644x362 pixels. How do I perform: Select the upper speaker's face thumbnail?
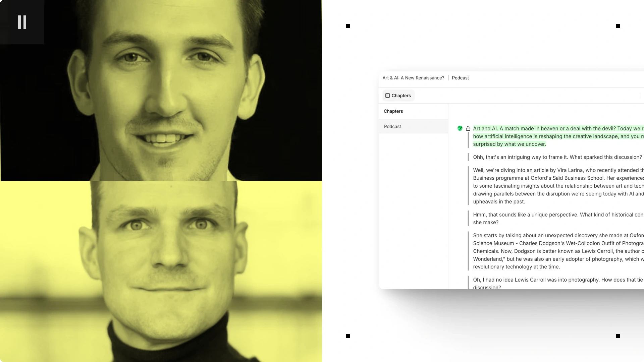click(161, 90)
